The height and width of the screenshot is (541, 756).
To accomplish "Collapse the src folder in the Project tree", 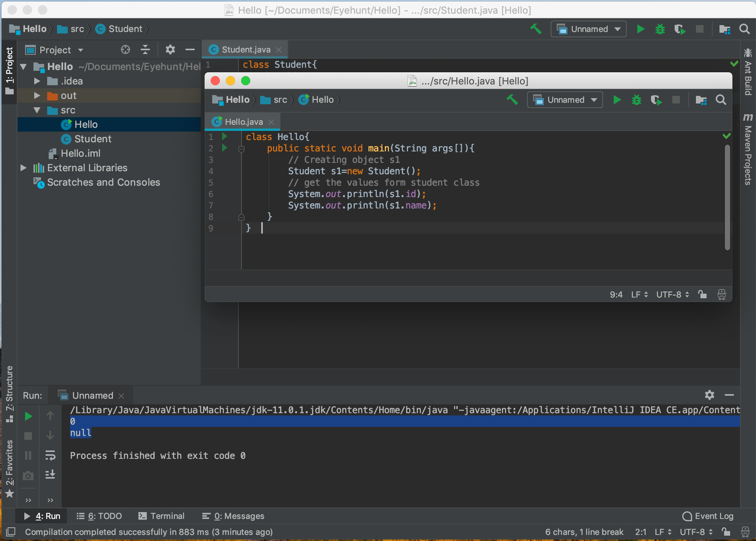I will pos(37,110).
